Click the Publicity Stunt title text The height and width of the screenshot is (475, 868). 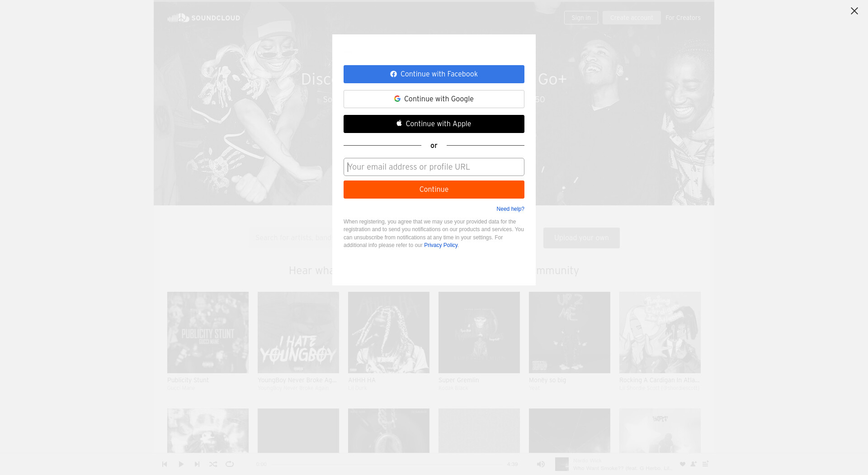point(188,380)
